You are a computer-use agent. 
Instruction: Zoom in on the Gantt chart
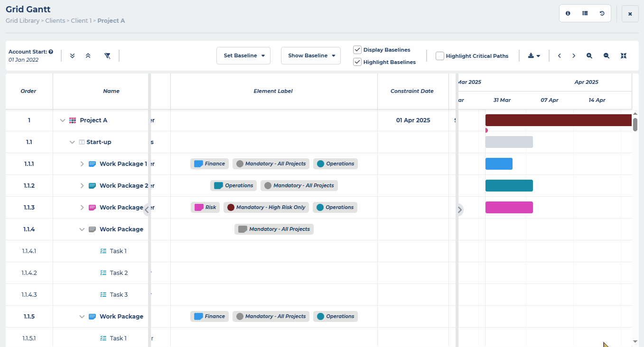(x=589, y=56)
